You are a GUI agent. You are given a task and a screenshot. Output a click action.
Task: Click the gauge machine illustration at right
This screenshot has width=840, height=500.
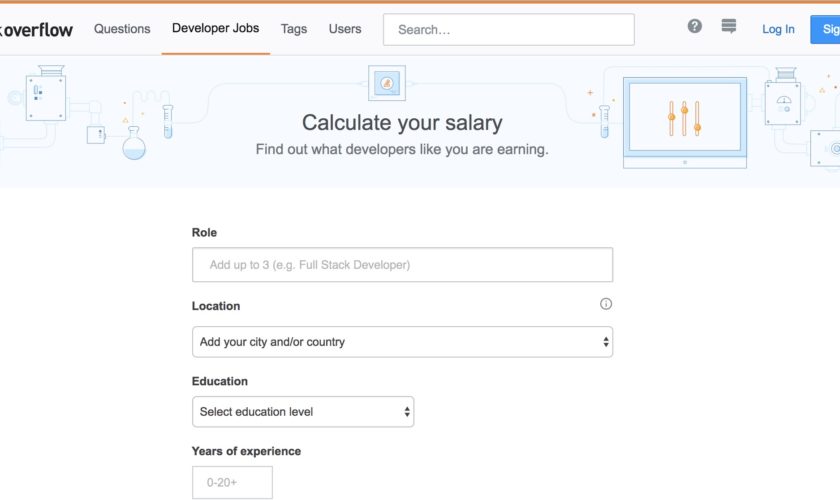(x=783, y=101)
